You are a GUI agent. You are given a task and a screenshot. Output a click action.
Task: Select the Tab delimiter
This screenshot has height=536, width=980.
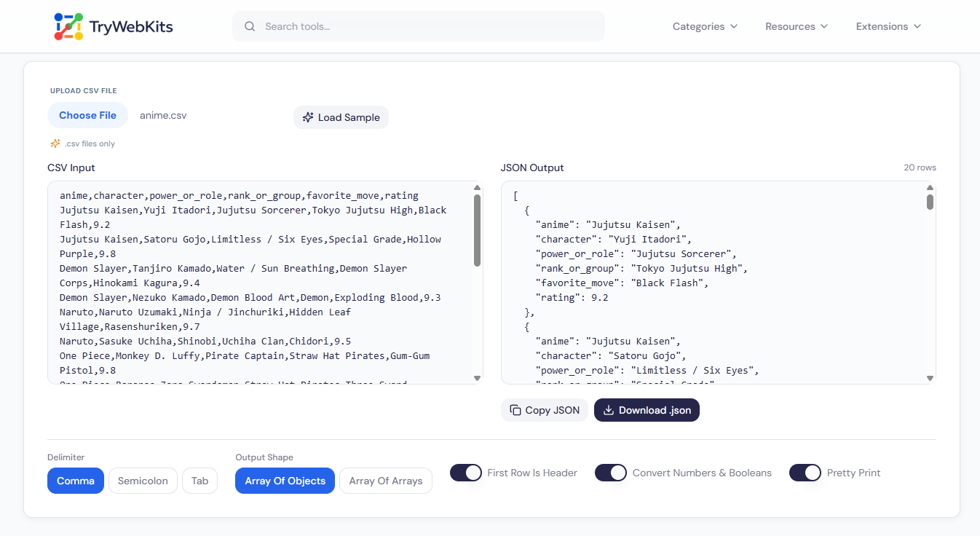coord(199,481)
